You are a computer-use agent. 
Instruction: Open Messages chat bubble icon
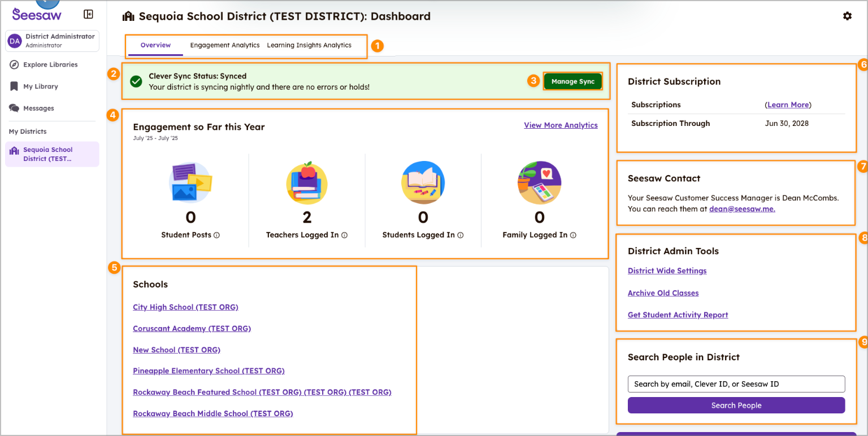pyautogui.click(x=14, y=108)
